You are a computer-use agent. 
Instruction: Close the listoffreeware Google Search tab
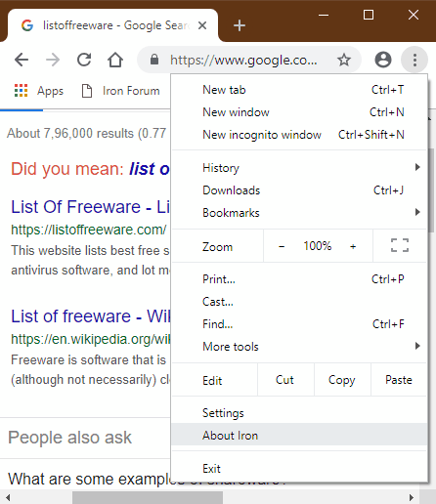click(202, 25)
